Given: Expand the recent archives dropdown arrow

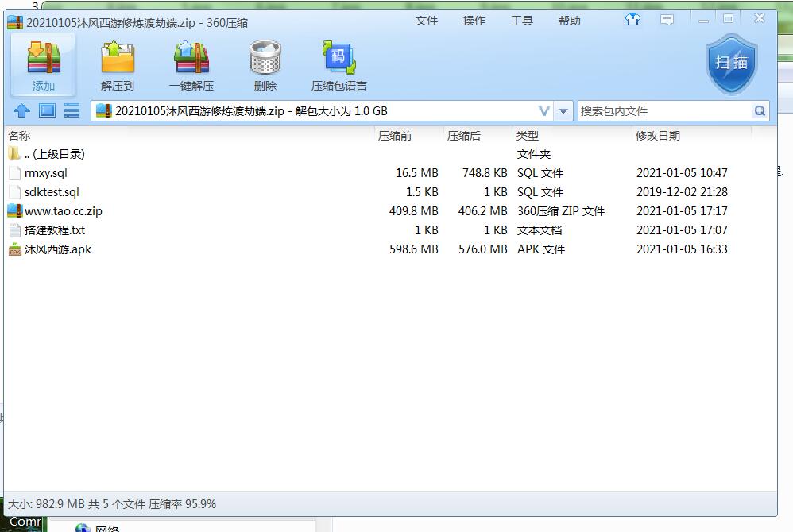Looking at the screenshot, I should pyautogui.click(x=563, y=111).
